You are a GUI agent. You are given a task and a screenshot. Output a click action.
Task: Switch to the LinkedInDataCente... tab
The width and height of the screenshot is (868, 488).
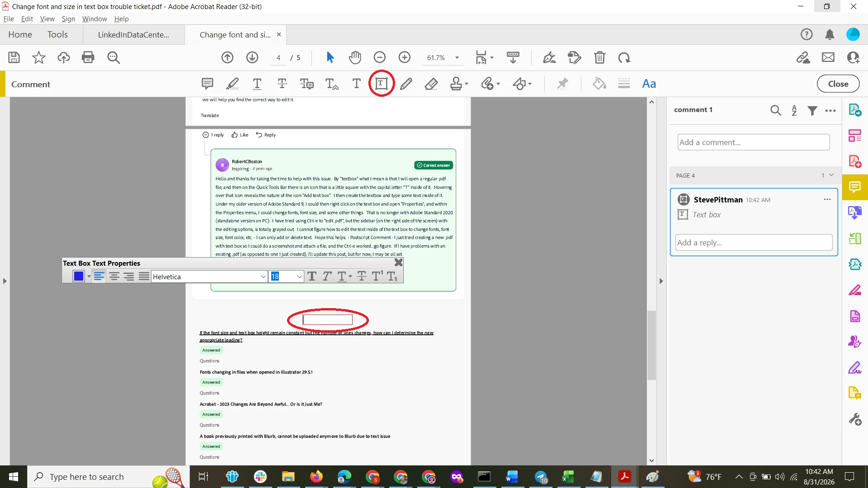coord(133,35)
